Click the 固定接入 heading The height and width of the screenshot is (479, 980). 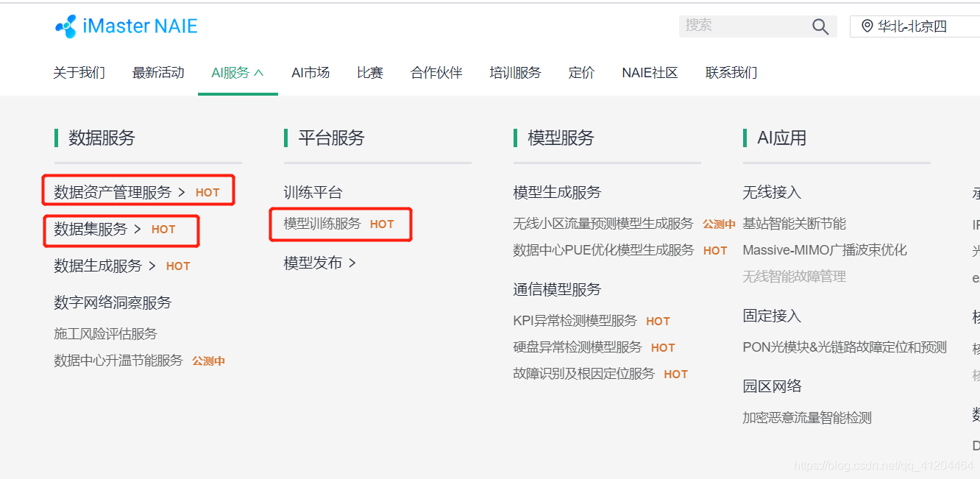[772, 316]
